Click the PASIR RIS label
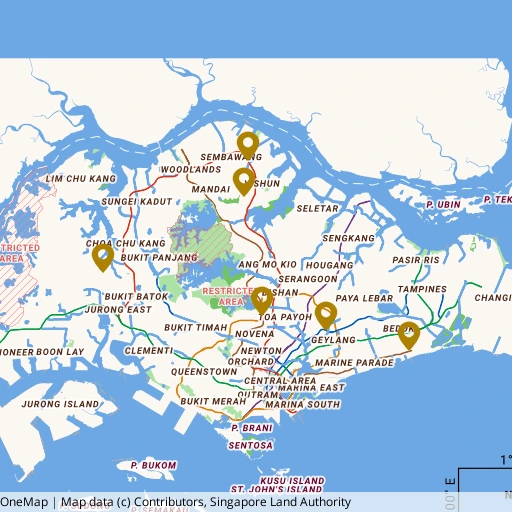 tap(416, 260)
